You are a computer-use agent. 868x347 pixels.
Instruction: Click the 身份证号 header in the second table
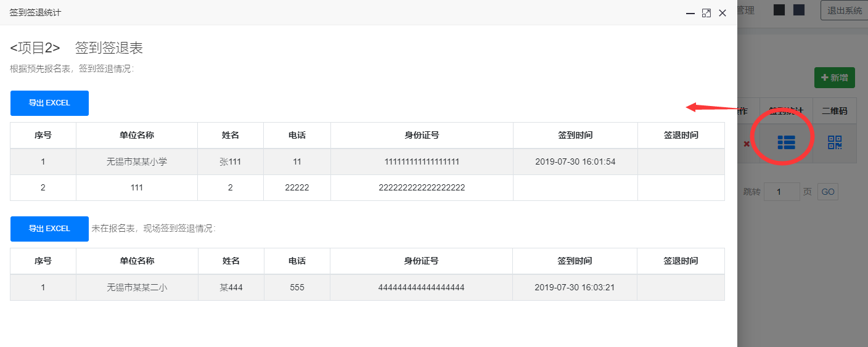[422, 261]
